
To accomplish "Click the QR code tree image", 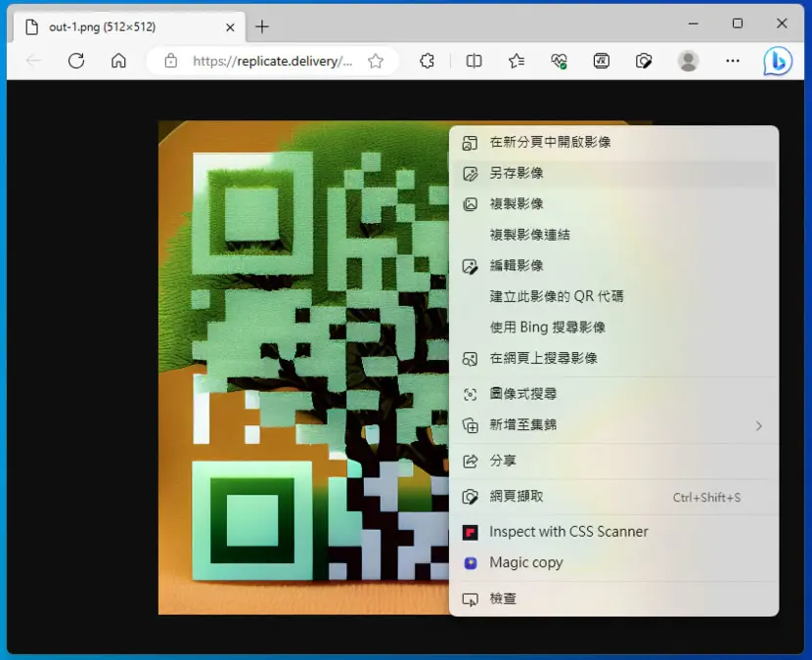I will coord(303,368).
